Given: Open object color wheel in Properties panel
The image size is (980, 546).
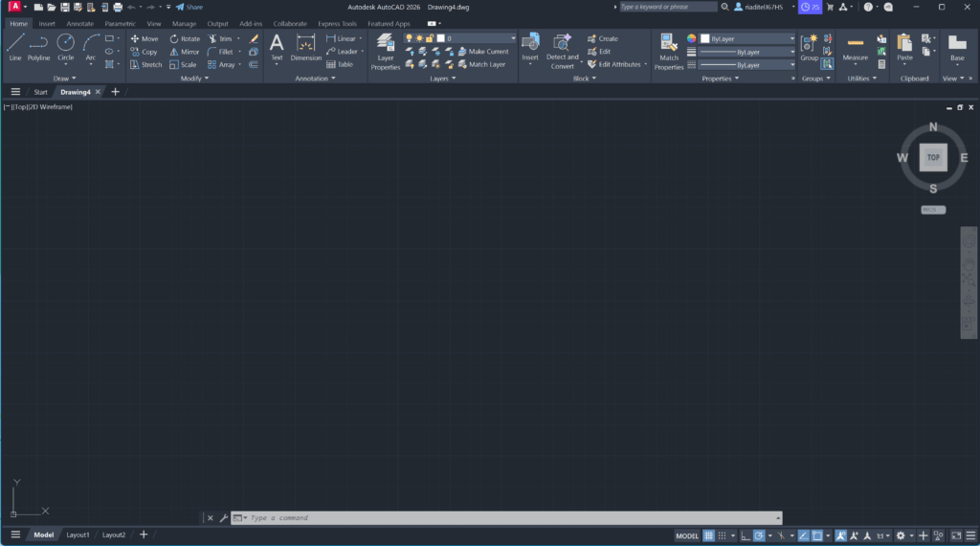Looking at the screenshot, I should coord(691,38).
